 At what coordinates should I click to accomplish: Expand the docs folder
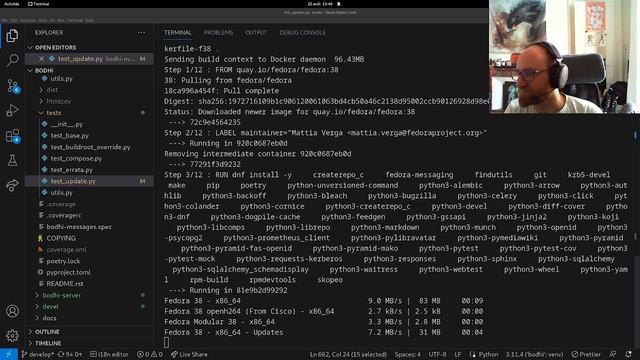coord(49,318)
